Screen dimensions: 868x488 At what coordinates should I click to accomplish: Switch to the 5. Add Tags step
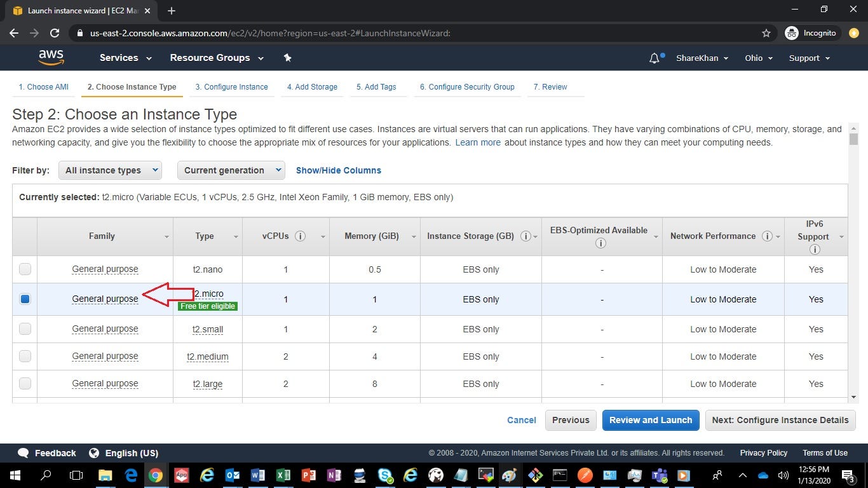376,87
